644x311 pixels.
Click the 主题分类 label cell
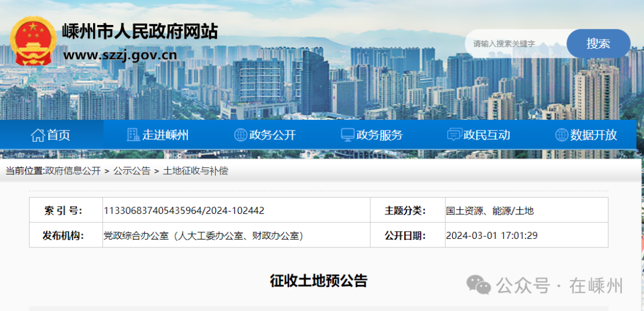tap(408, 210)
